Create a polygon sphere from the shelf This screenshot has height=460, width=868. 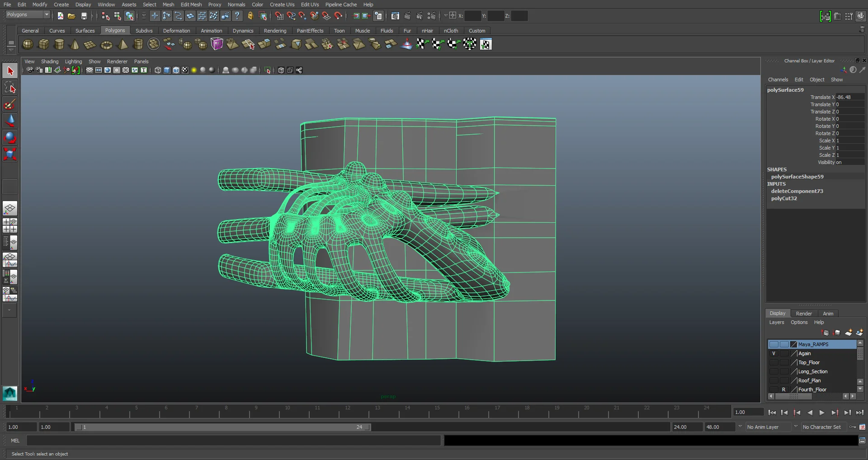tap(28, 44)
